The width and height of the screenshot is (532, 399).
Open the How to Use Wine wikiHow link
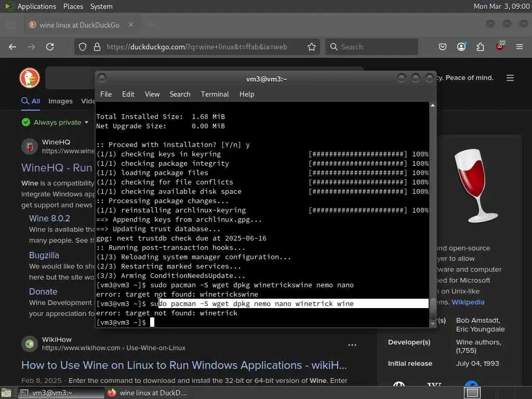[x=184, y=365]
